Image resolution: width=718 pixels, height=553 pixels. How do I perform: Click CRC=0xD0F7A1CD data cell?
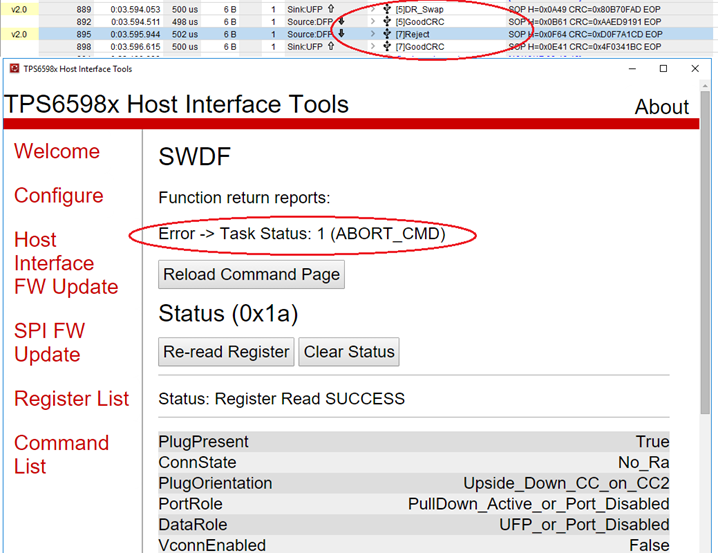585,34
